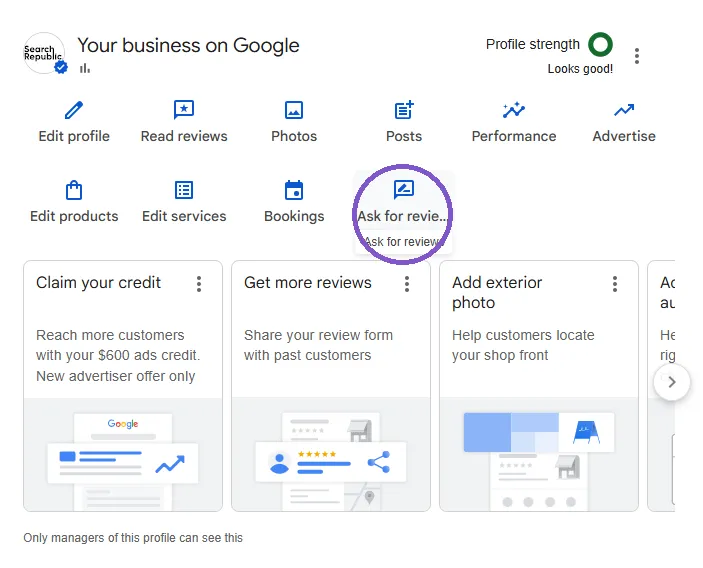This screenshot has width=703, height=568.
Task: Click the Your business on Google heading
Action: click(x=188, y=45)
